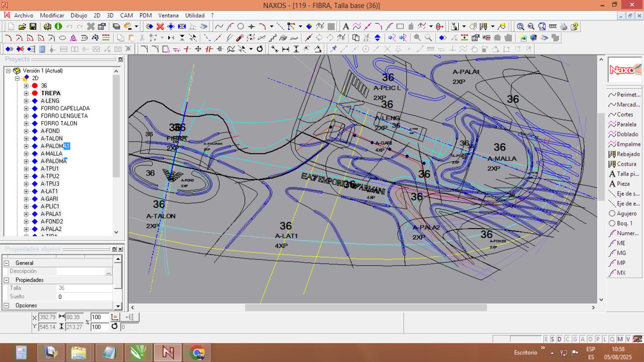Image resolution: width=644 pixels, height=362 pixels.
Task: Click the Descripción ellipsis button
Action: (109, 271)
